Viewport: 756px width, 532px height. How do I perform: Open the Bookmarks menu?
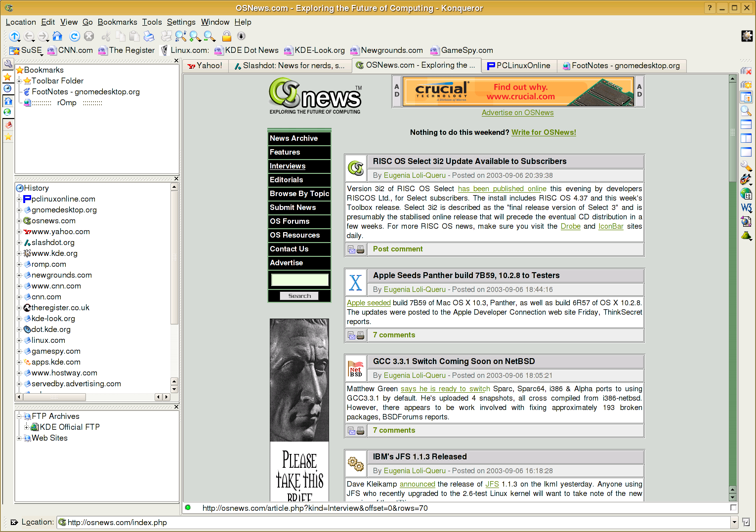coord(117,22)
